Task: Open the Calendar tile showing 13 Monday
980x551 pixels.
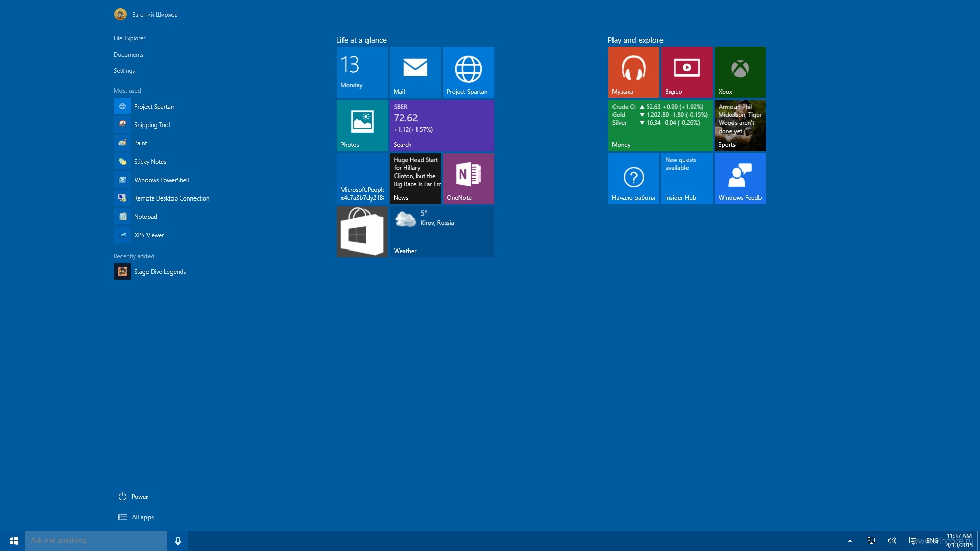Action: (x=362, y=72)
